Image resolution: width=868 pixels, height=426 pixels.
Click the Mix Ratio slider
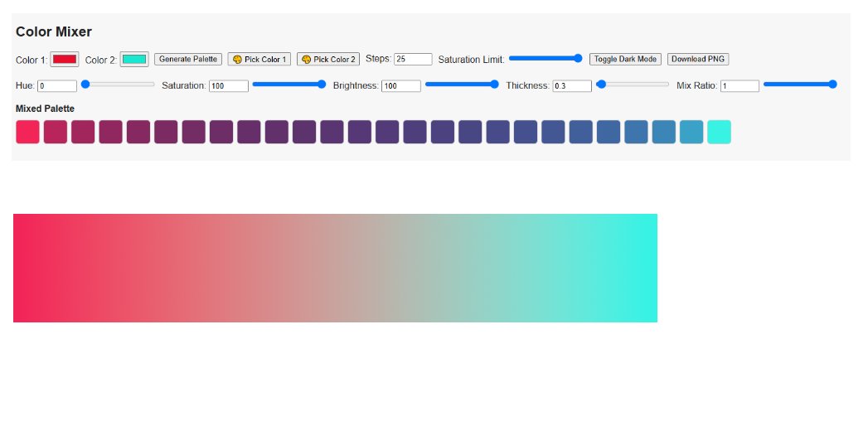[x=800, y=84]
